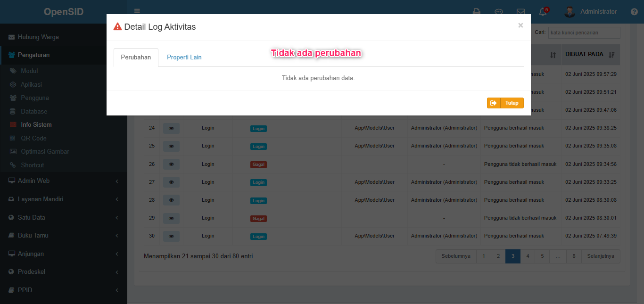Open the print icon in header
Viewport: 644px width, 304px height.
[477, 12]
